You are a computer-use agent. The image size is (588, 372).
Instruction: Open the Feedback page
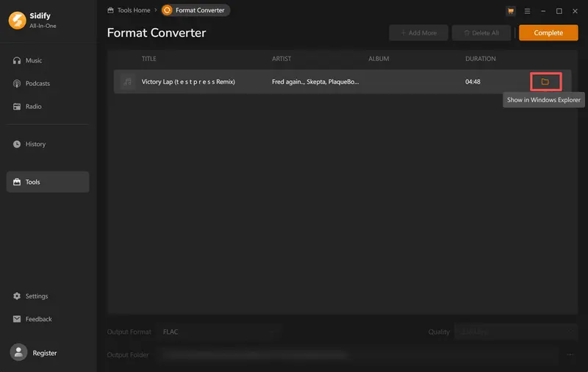[x=48, y=319]
